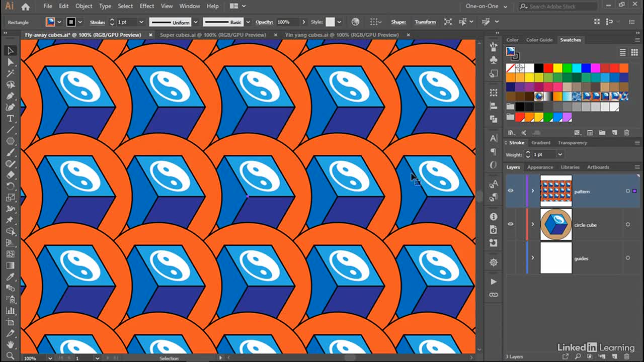Open the Links panel chain icon
The image size is (644, 362).
coord(494,295)
